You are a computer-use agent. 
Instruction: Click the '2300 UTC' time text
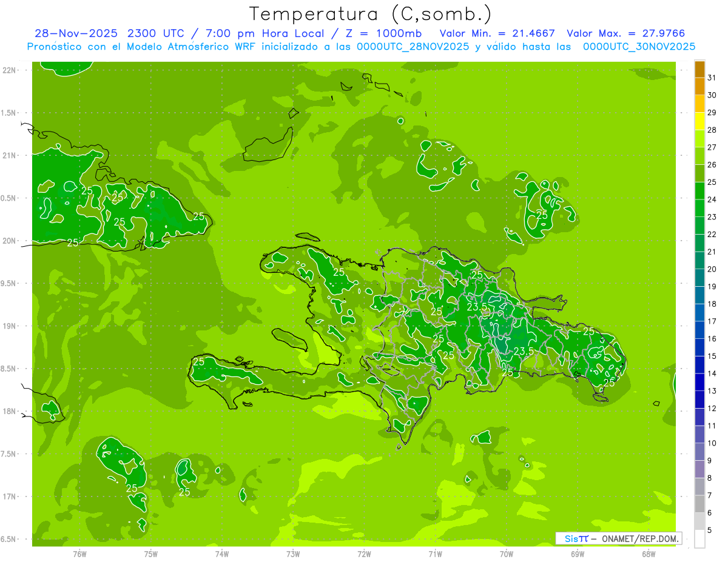[x=157, y=33]
